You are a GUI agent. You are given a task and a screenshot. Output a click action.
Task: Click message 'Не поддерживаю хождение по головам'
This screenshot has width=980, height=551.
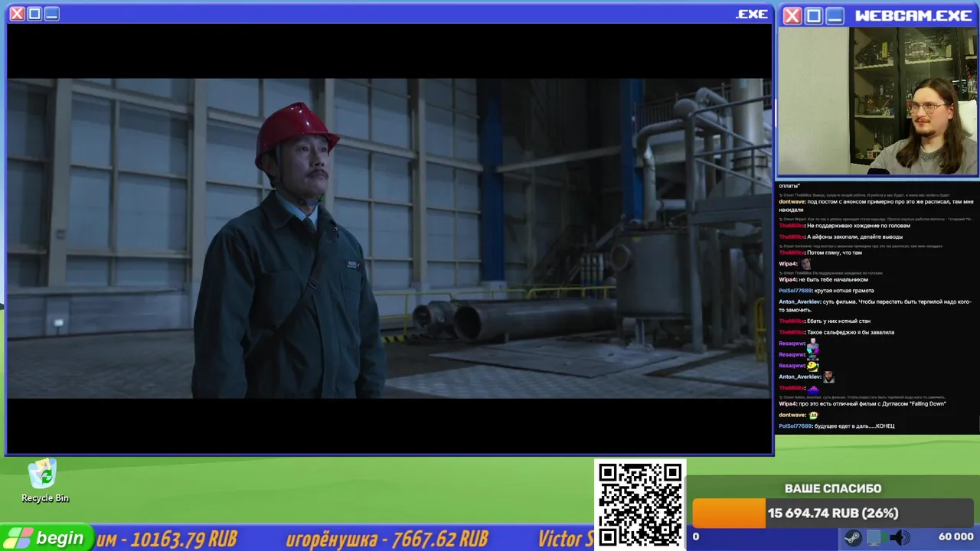pyautogui.click(x=858, y=226)
